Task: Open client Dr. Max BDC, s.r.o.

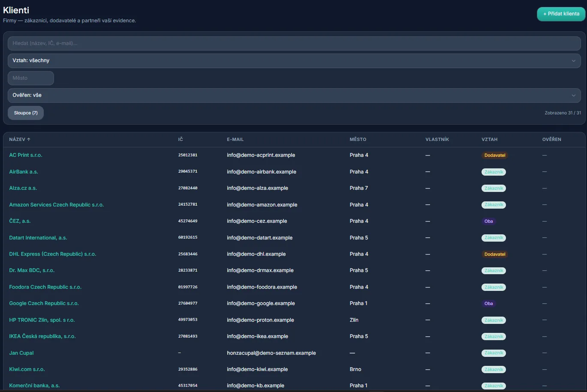Action: pyautogui.click(x=32, y=270)
